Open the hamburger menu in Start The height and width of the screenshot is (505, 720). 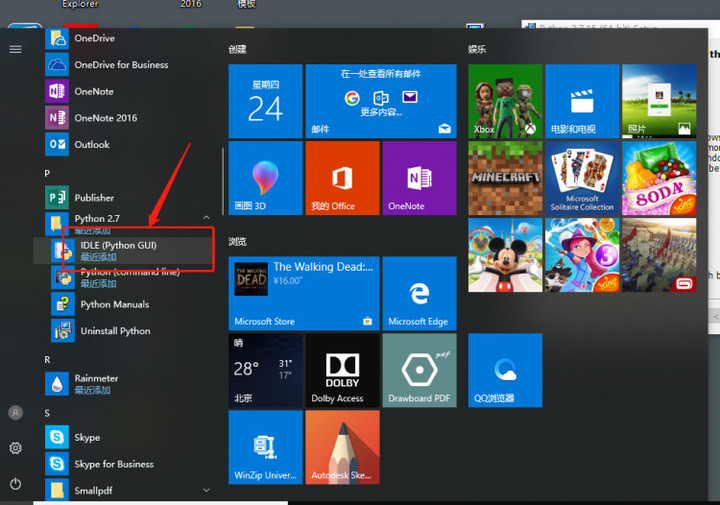click(x=15, y=49)
